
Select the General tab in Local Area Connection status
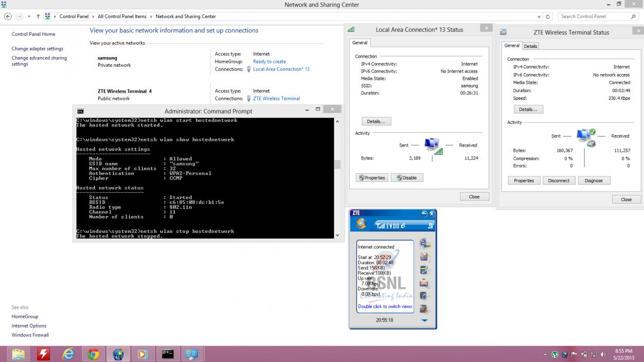coord(360,43)
